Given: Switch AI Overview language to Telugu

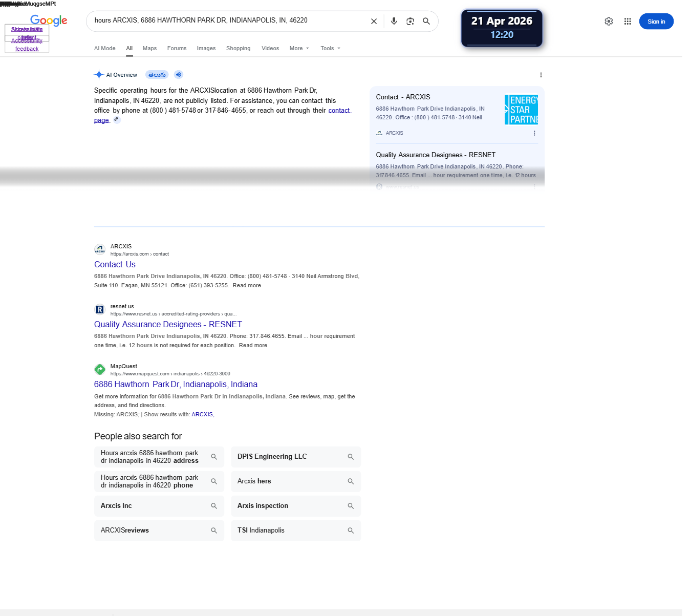Looking at the screenshot, I should [x=157, y=75].
